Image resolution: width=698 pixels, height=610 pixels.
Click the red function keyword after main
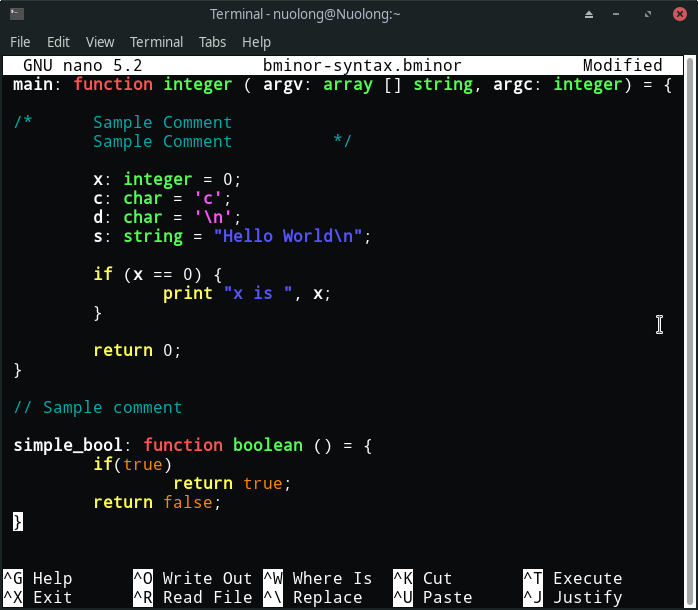[113, 84]
